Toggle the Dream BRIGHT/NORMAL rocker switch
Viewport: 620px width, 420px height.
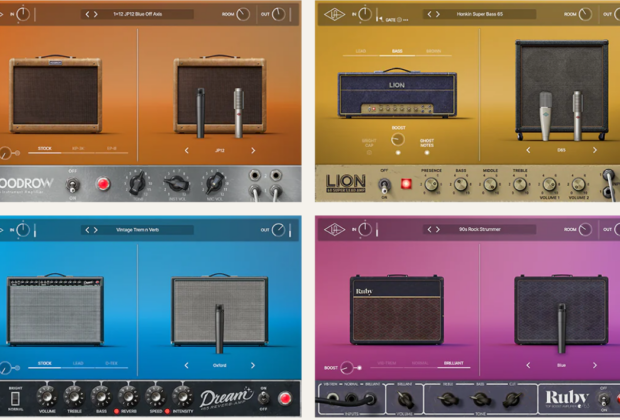(15, 398)
